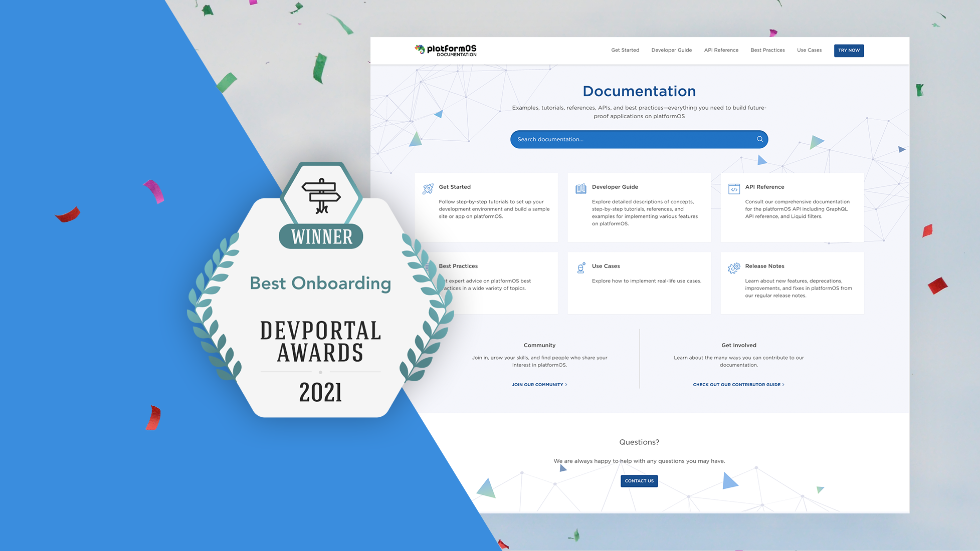Click the Best Onboarding badge text
Viewport: 980px width, 551px height.
320,284
